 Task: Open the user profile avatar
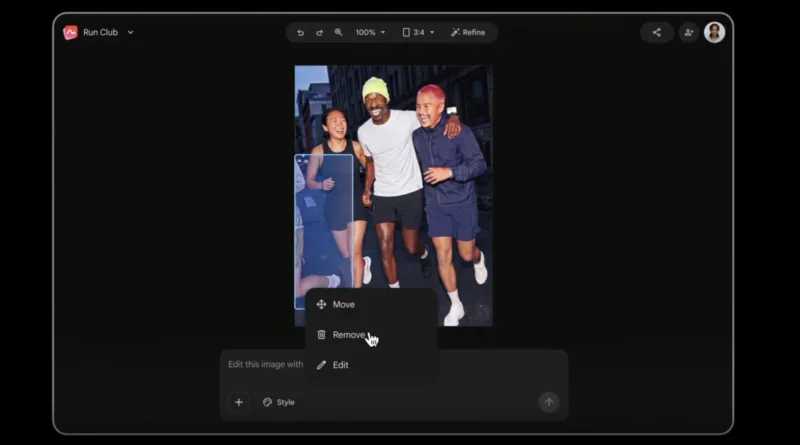pos(714,32)
